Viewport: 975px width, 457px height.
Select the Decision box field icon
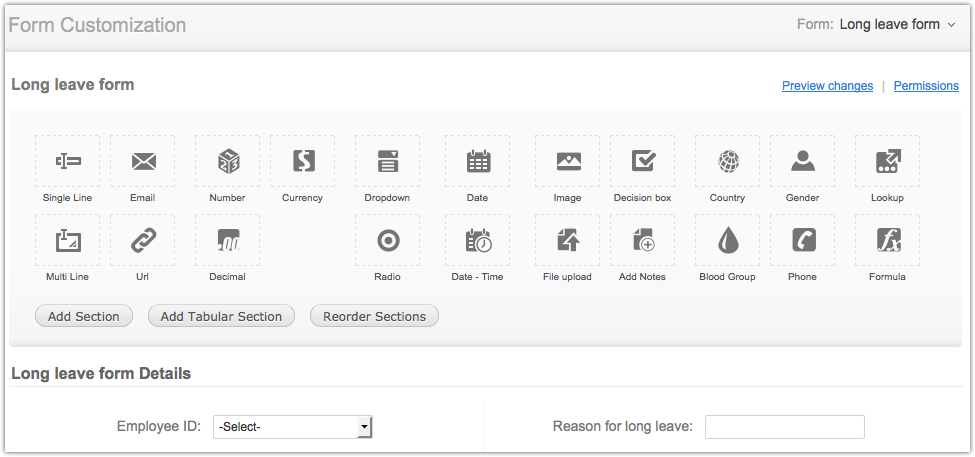click(x=643, y=161)
